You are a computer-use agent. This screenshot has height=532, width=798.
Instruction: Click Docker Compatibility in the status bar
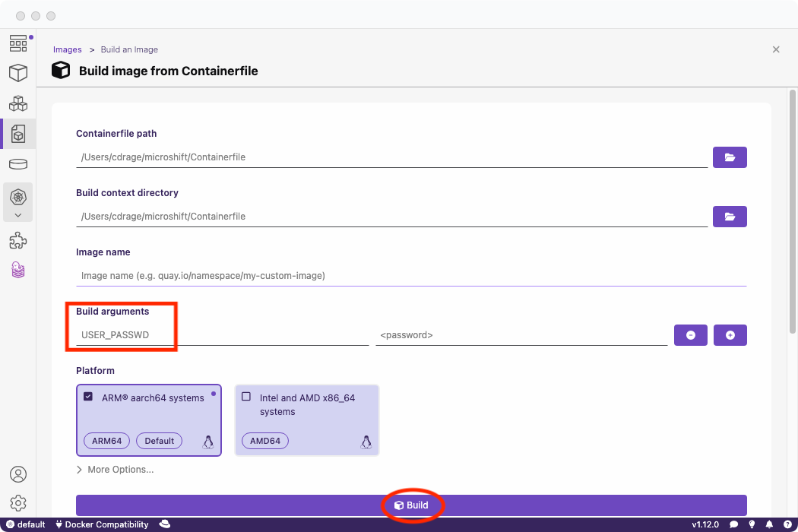pyautogui.click(x=102, y=524)
